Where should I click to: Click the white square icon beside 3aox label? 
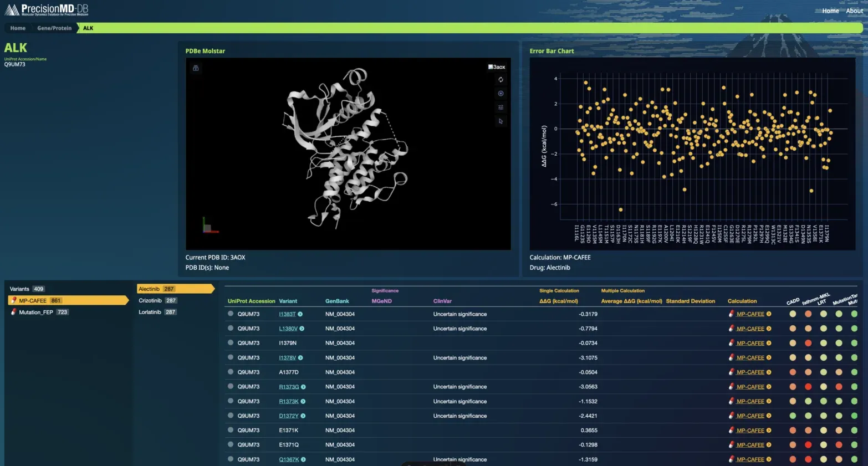tap(491, 67)
